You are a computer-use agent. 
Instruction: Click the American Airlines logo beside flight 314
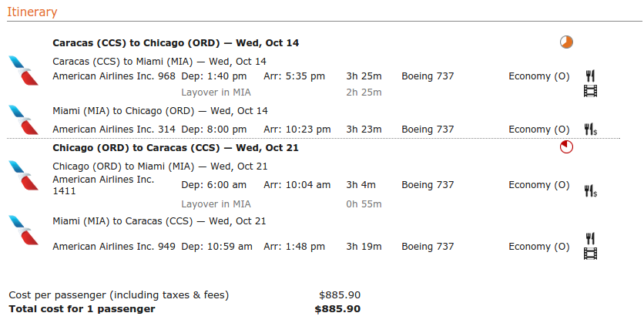click(x=23, y=119)
